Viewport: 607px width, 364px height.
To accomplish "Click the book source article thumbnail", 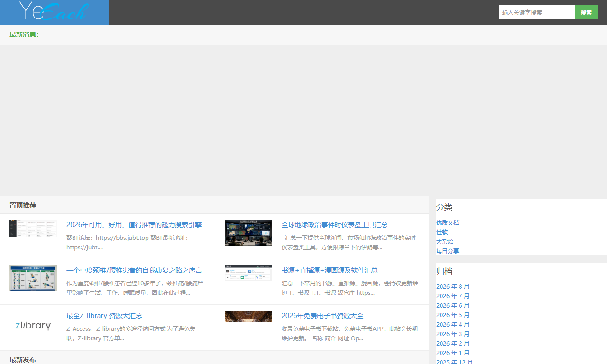I will tap(248, 273).
